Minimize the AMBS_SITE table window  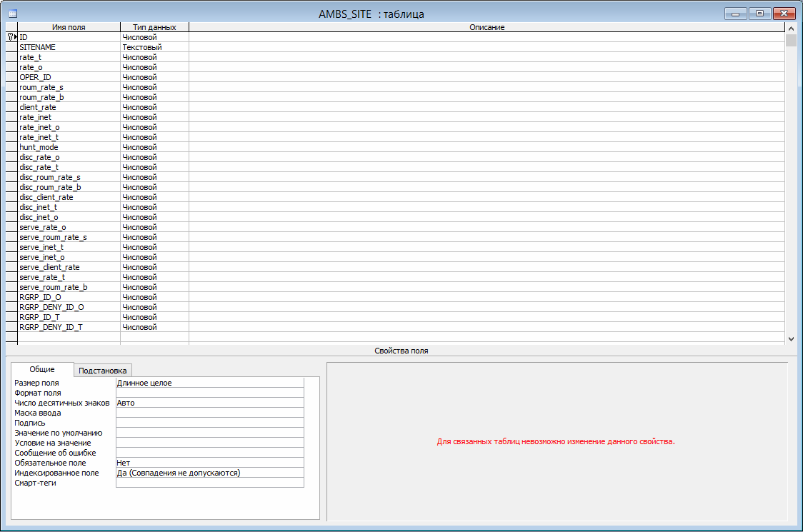click(x=735, y=14)
